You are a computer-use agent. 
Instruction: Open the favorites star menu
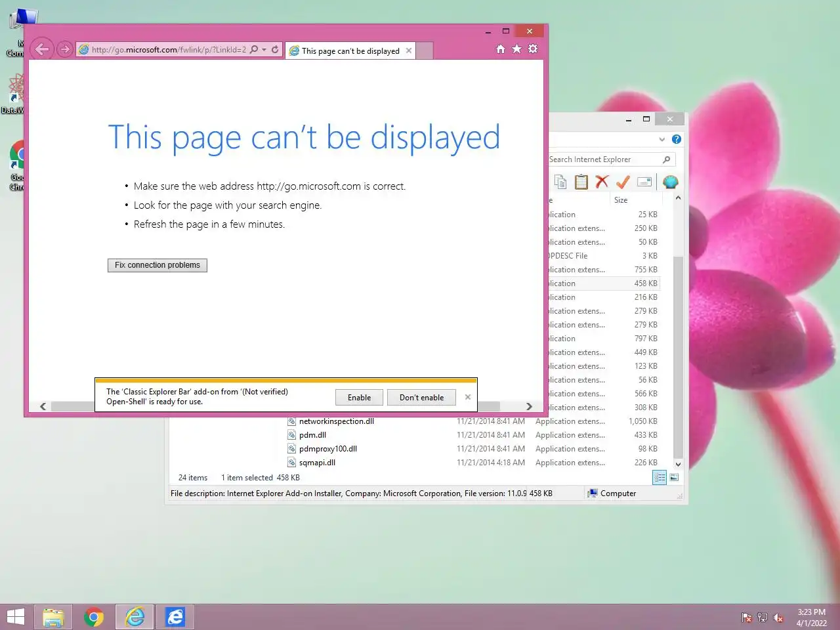click(516, 49)
